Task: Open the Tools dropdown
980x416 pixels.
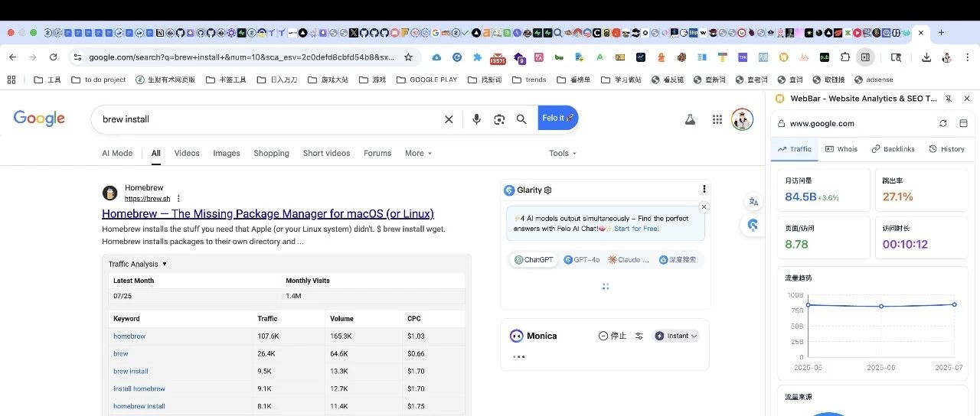Action: tap(563, 153)
